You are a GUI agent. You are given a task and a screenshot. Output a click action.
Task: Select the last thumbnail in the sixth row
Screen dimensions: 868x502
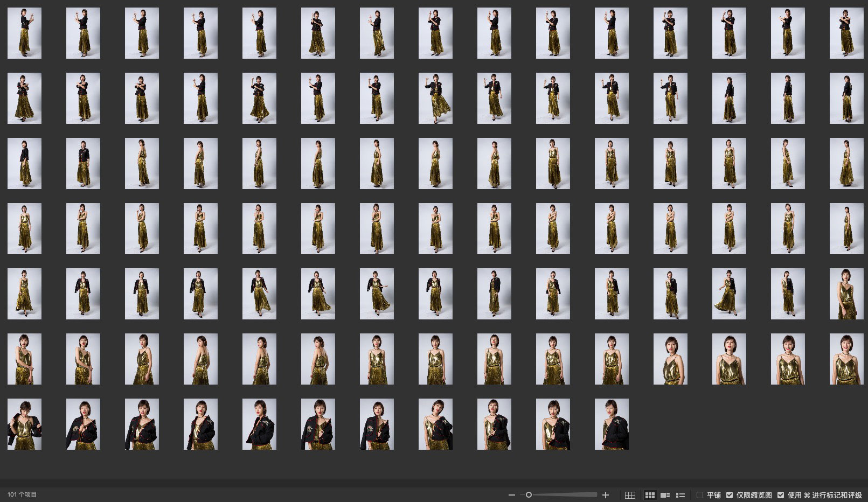(846, 359)
